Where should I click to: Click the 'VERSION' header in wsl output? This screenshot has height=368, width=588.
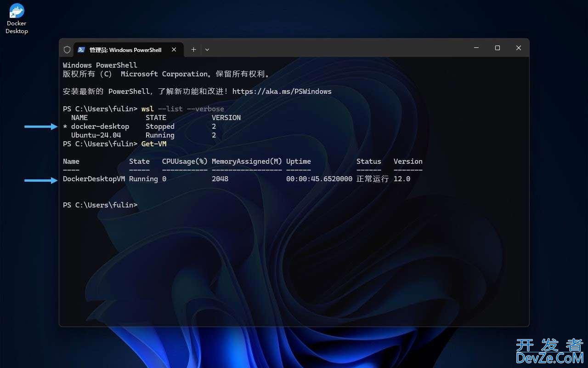(x=226, y=118)
